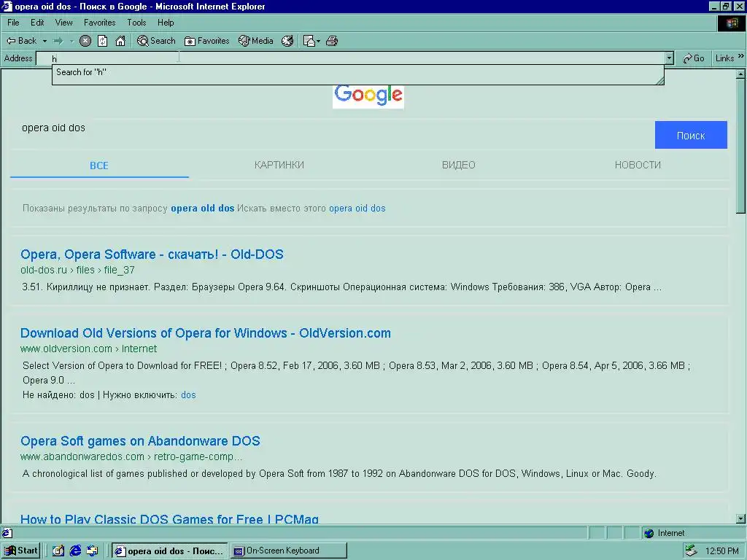Open the Help menu
Viewport: 747px width, 560px height.
click(x=166, y=23)
